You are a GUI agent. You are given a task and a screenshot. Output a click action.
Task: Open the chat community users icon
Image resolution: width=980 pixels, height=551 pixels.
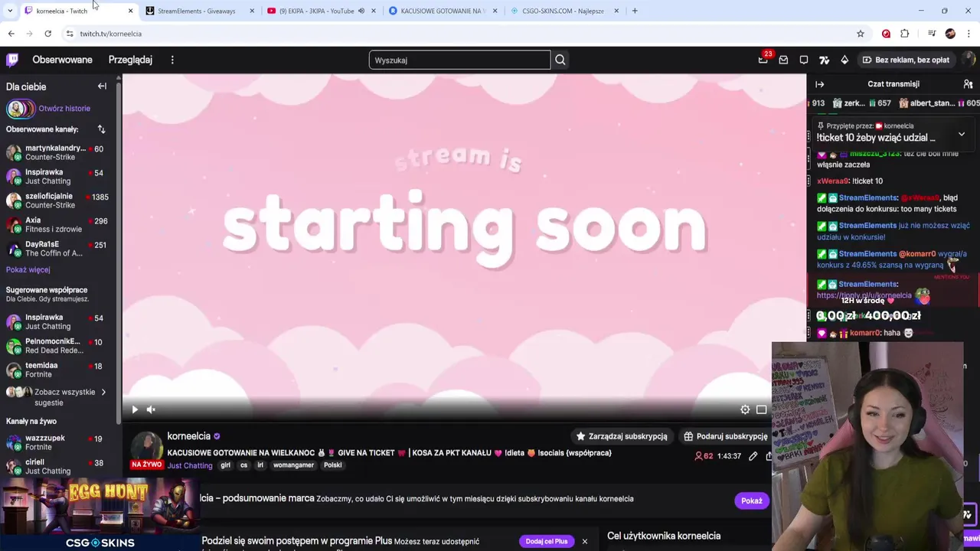tap(968, 84)
